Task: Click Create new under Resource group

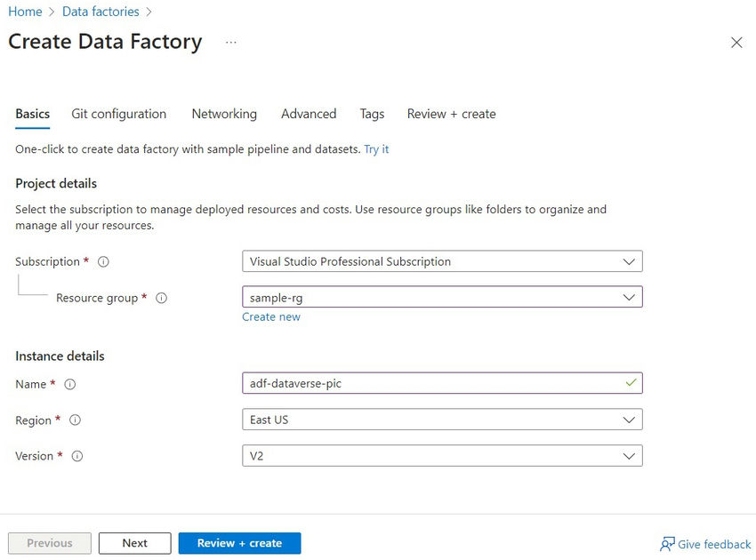Action: point(270,316)
